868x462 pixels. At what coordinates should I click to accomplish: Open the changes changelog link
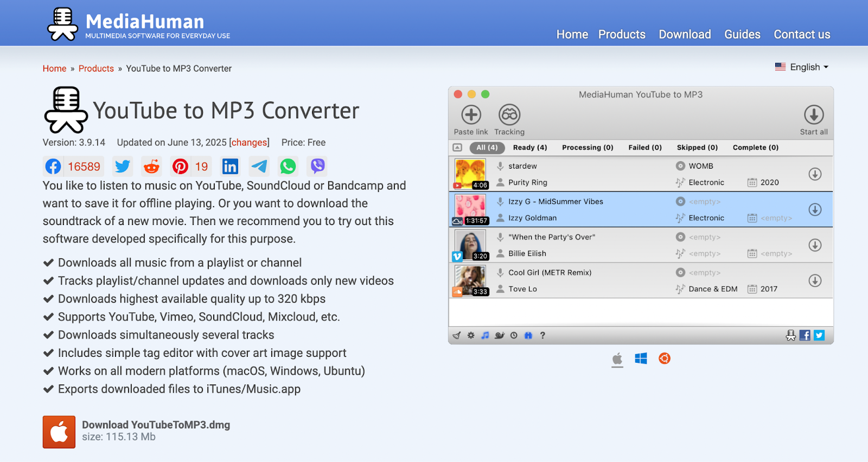point(250,143)
